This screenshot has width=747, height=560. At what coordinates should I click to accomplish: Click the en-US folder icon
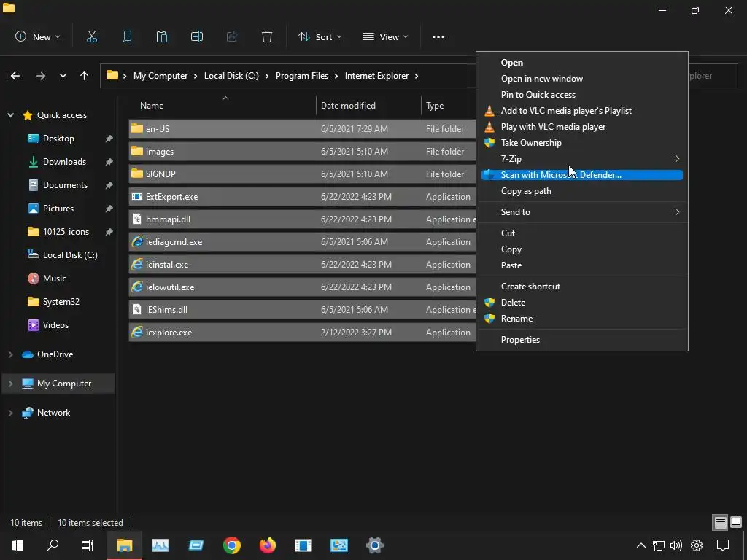point(137,128)
